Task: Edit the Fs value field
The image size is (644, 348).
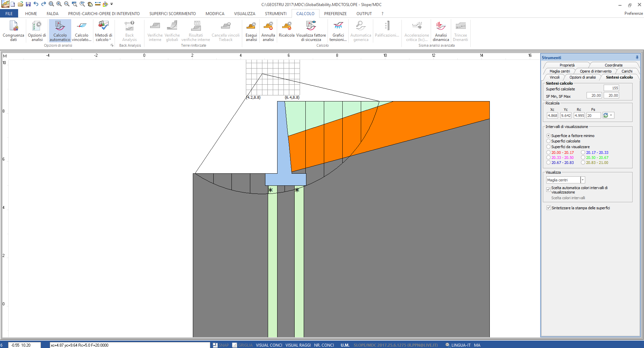Action: pos(594,115)
